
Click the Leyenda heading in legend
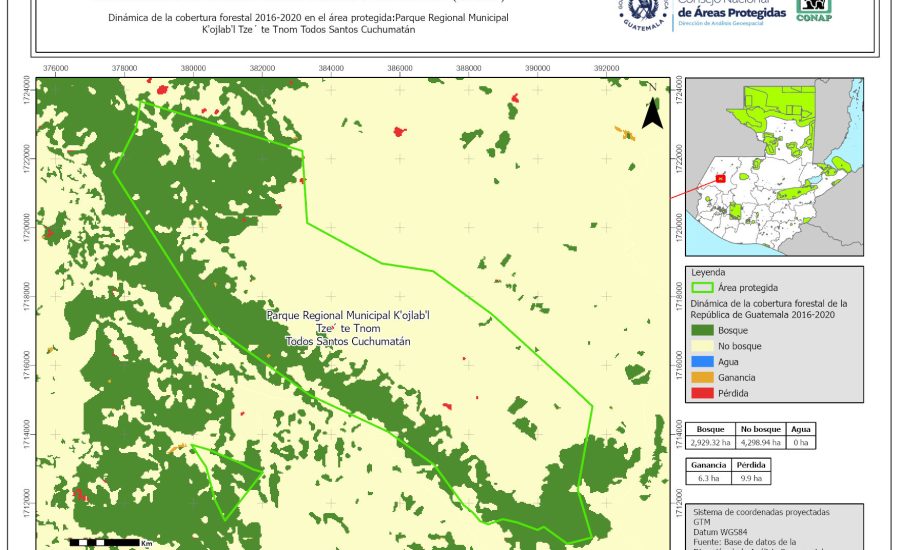[709, 272]
